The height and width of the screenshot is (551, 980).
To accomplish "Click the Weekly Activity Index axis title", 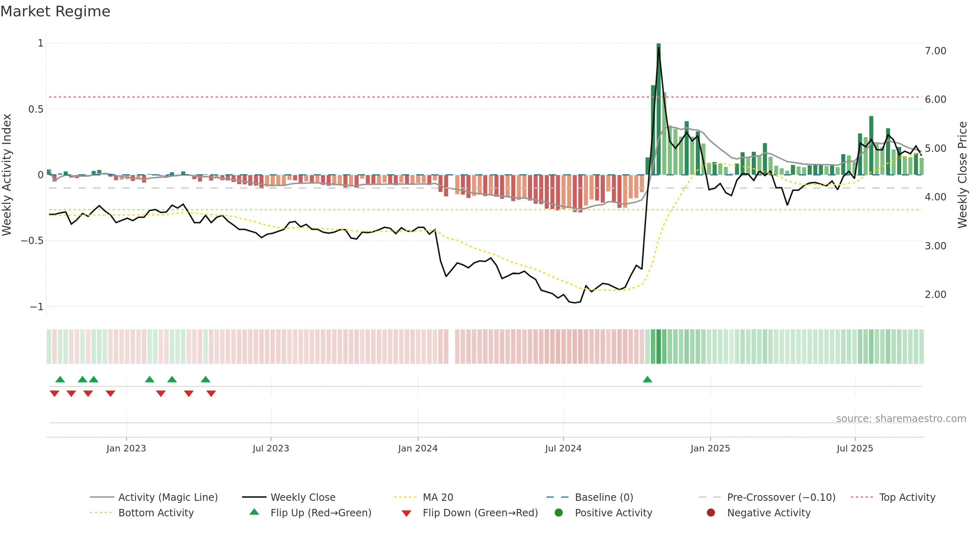I will coord(7,175).
